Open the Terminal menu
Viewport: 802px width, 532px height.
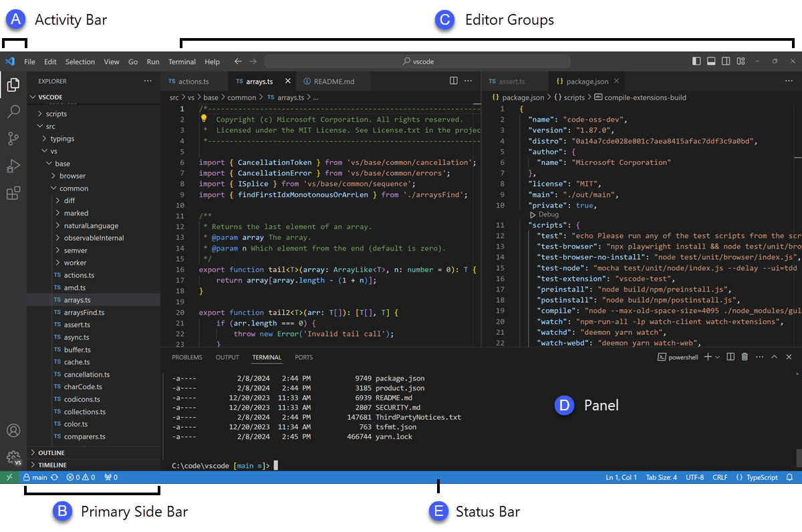tap(182, 61)
